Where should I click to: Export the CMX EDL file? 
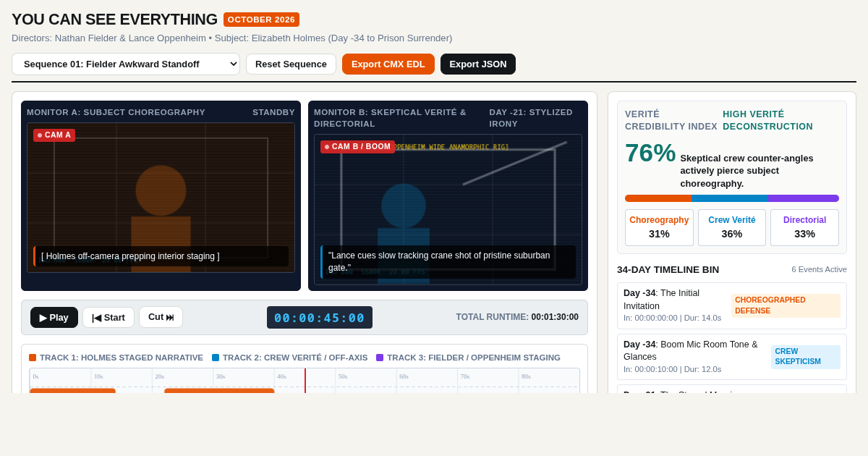pyautogui.click(x=388, y=64)
